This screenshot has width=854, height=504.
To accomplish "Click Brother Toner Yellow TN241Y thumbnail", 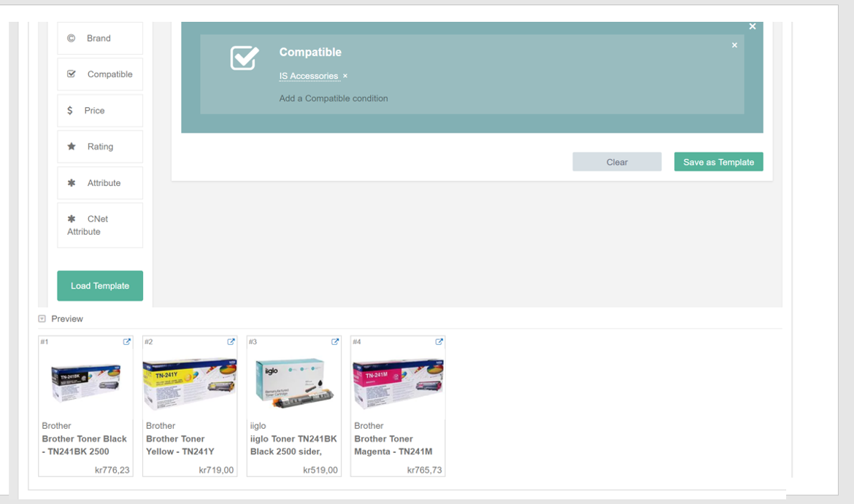I will coord(190,384).
